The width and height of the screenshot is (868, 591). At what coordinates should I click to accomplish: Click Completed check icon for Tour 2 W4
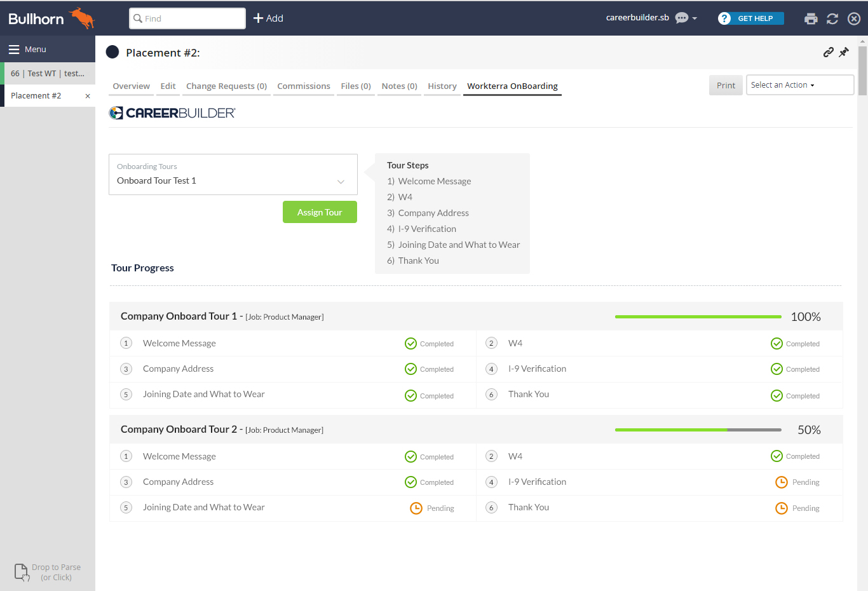pyautogui.click(x=776, y=456)
